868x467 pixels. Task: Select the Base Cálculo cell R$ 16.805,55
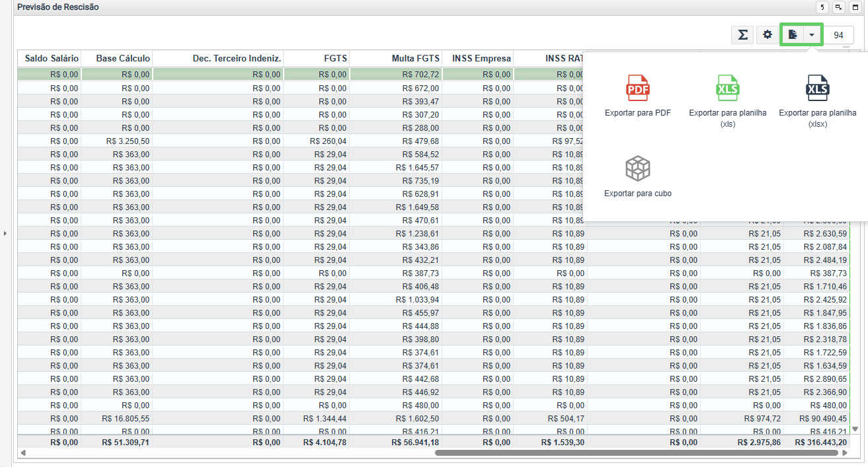117,418
